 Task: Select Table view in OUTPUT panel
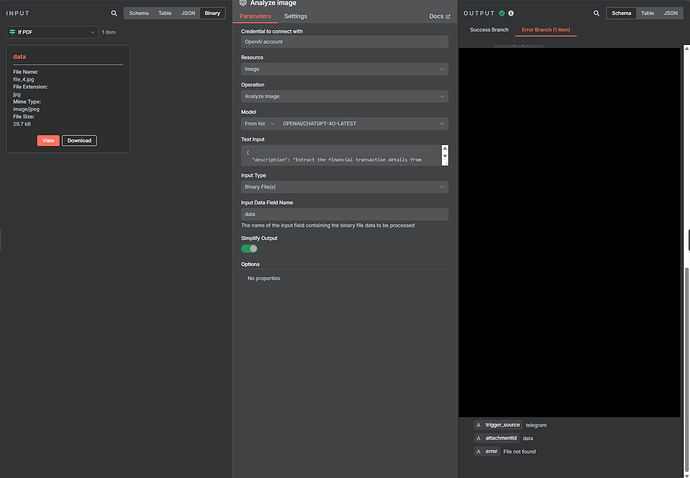tap(647, 13)
